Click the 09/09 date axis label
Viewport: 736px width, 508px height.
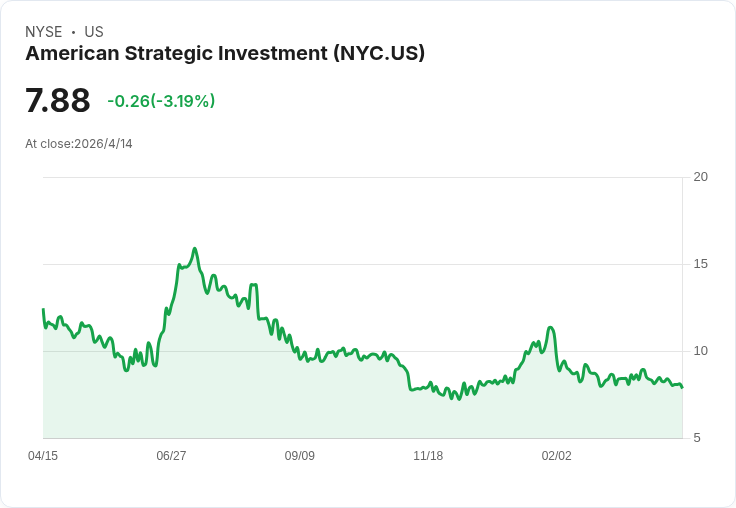coord(299,456)
